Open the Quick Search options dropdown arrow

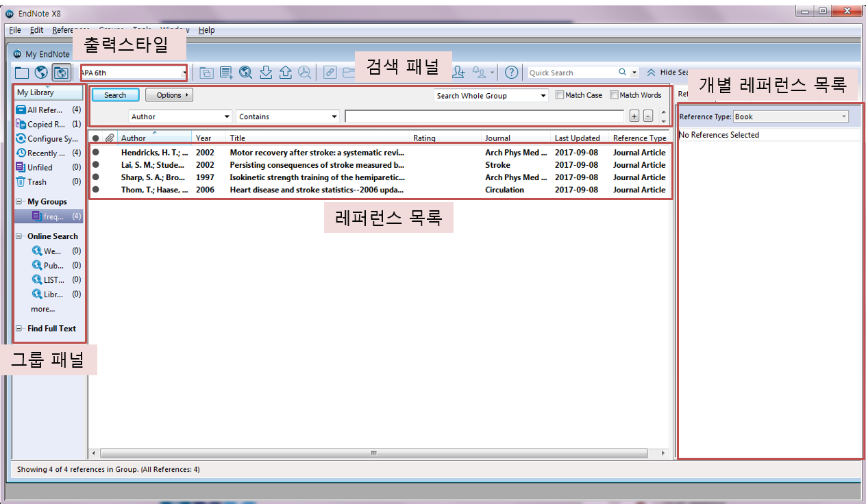pos(634,73)
